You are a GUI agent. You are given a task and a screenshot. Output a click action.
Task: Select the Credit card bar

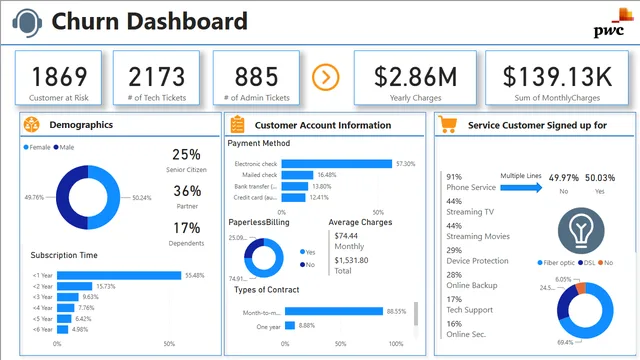coord(293,198)
